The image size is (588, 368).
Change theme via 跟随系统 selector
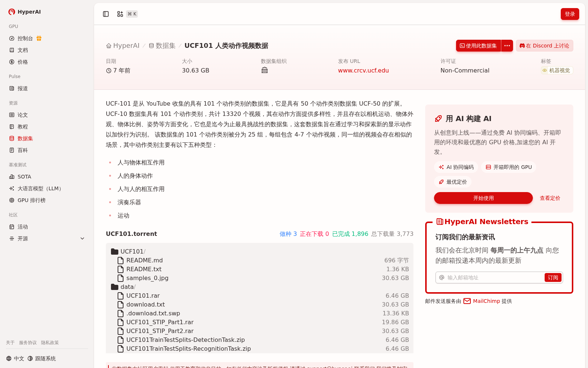coord(42,358)
